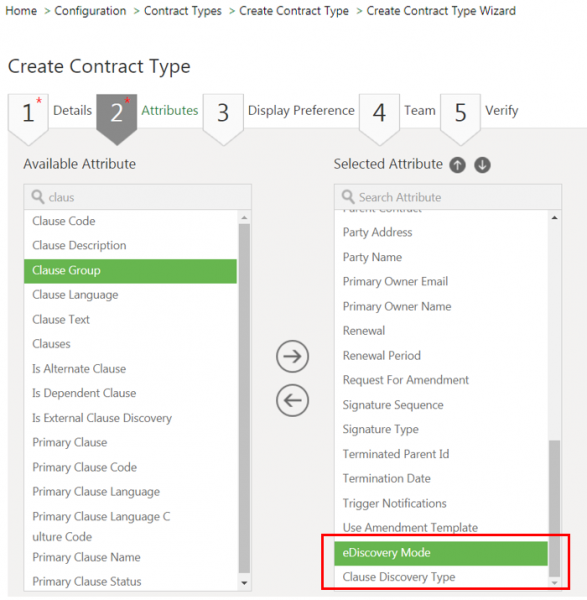This screenshot has width=587, height=600.
Task: Move selected attribute down with arrow icon
Action: 482,165
